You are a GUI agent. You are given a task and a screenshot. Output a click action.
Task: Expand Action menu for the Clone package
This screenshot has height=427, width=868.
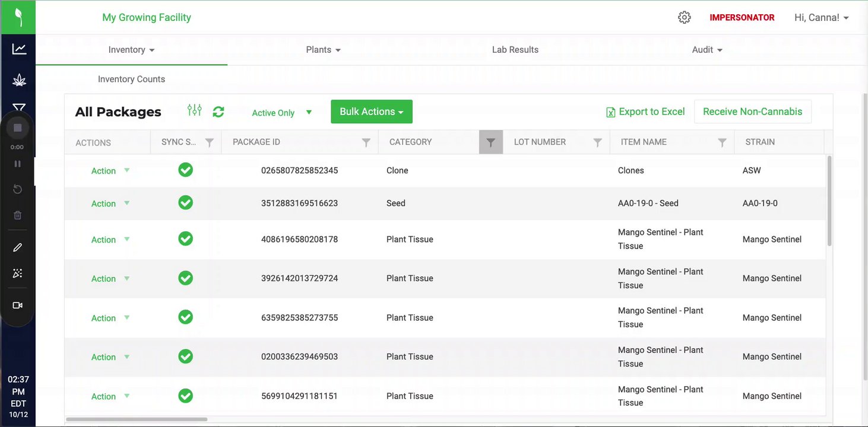[110, 171]
